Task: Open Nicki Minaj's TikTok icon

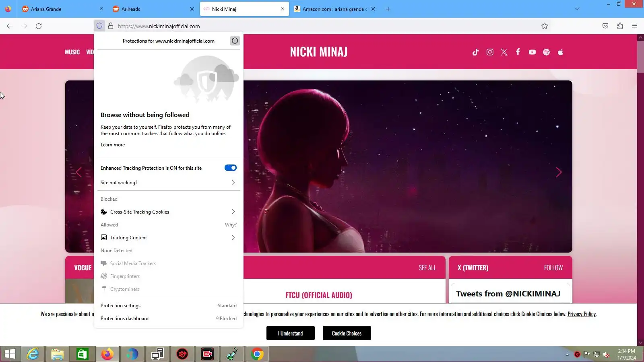Action: tap(475, 52)
